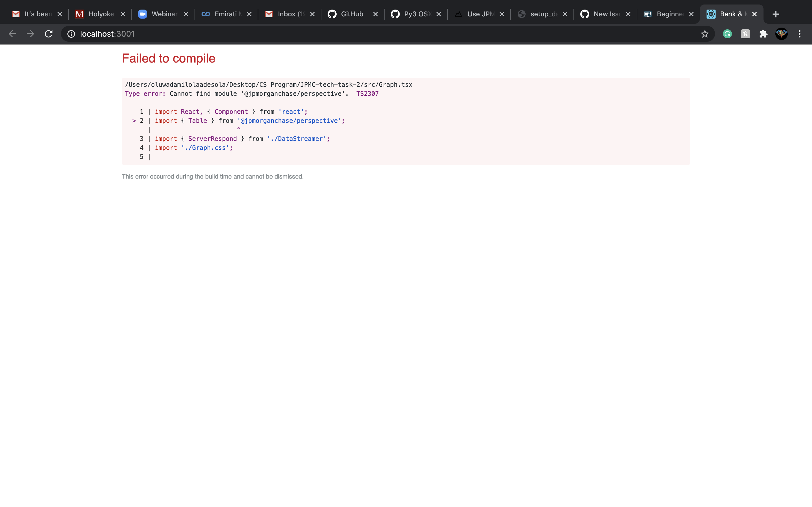The width and height of the screenshot is (812, 507).
Task: Open the Grammarly extension icon
Action: tap(727, 34)
